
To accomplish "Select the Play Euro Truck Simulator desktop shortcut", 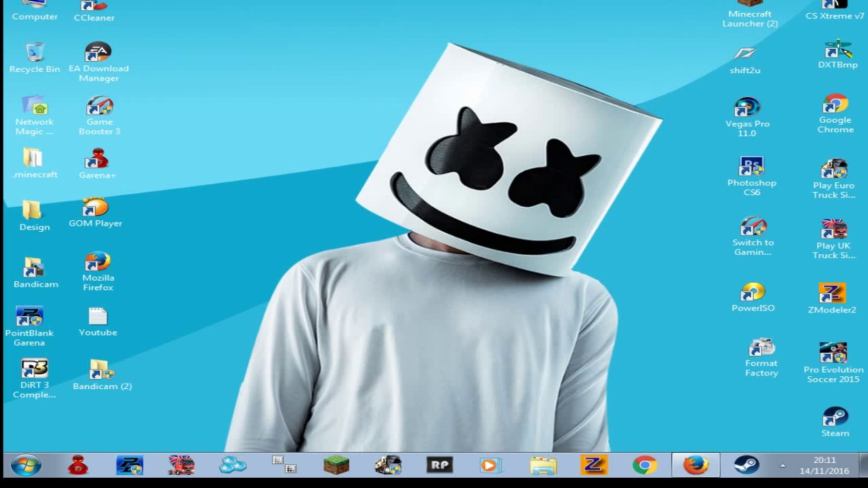I will point(834,179).
